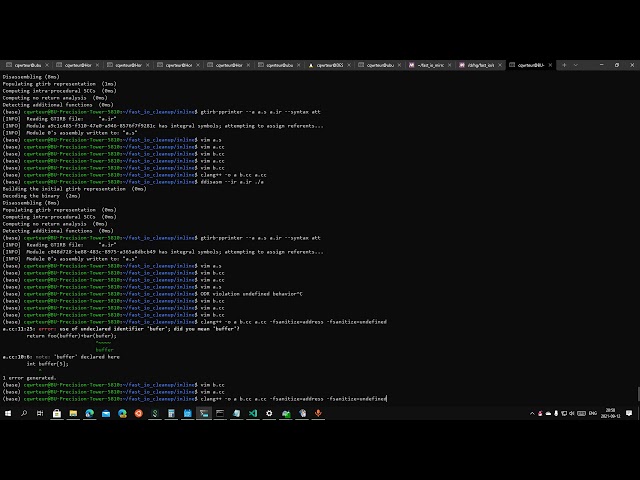The image size is (640, 480).
Task: Click the 'return foo(buffer)+bar(bufer);' line
Action: point(71,336)
